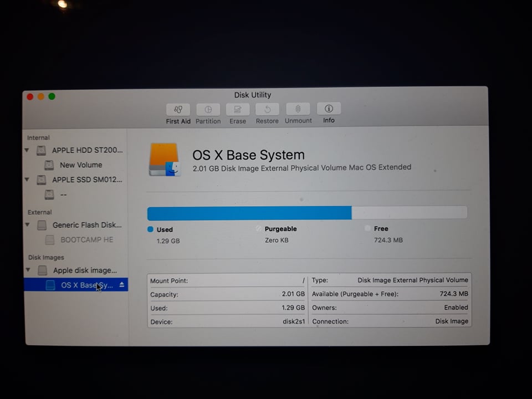Viewport: 532px width, 399px height.
Task: Click the BOOTCAMP HE volume icon
Action: pos(50,240)
